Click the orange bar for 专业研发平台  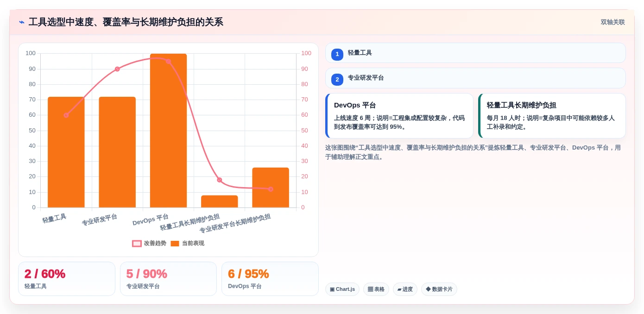[x=117, y=152]
